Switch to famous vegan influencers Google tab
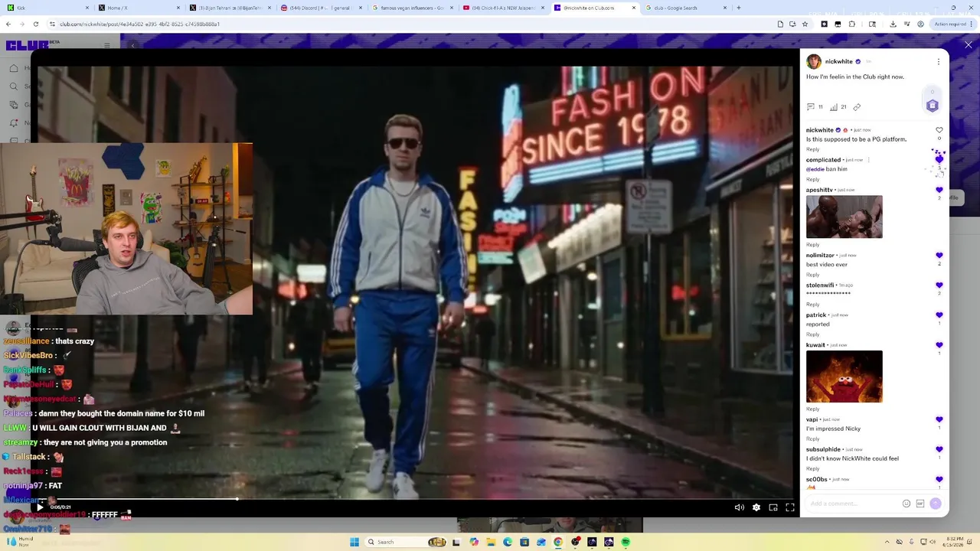 click(412, 8)
